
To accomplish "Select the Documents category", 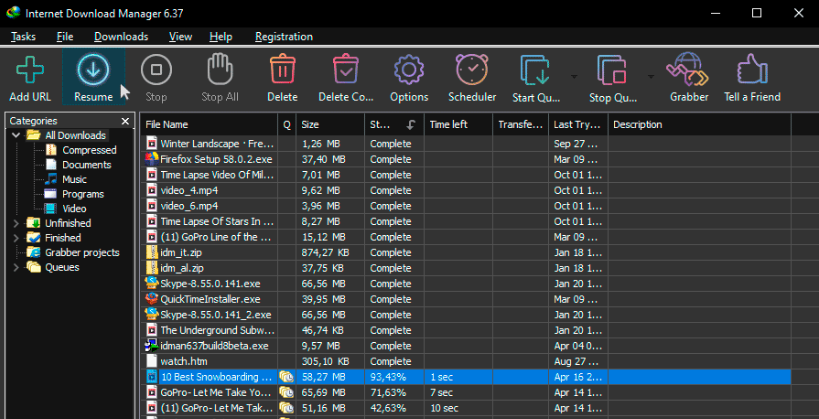I will [86, 165].
